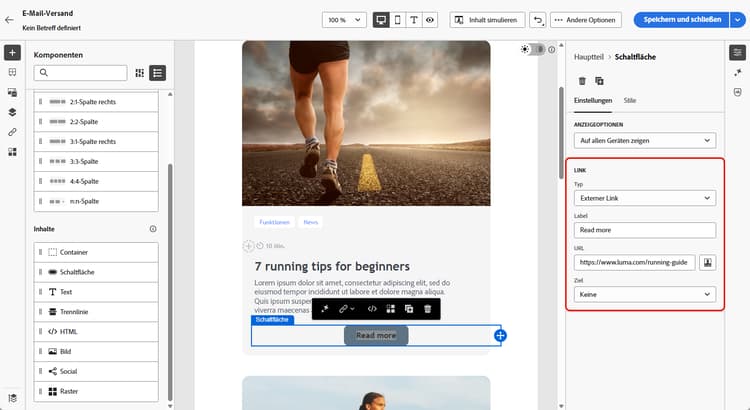Open the Ziel Keine dropdown
750x410 pixels.
point(645,295)
